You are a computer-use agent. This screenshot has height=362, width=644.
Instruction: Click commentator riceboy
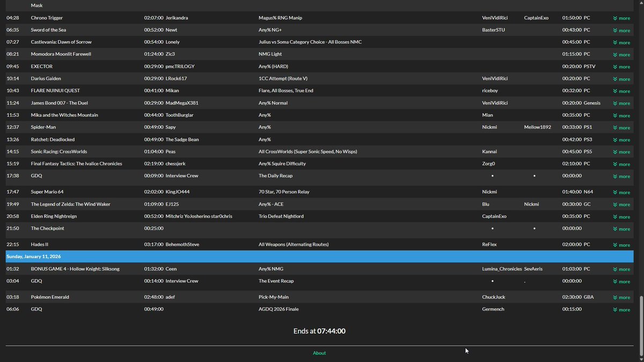point(491,91)
